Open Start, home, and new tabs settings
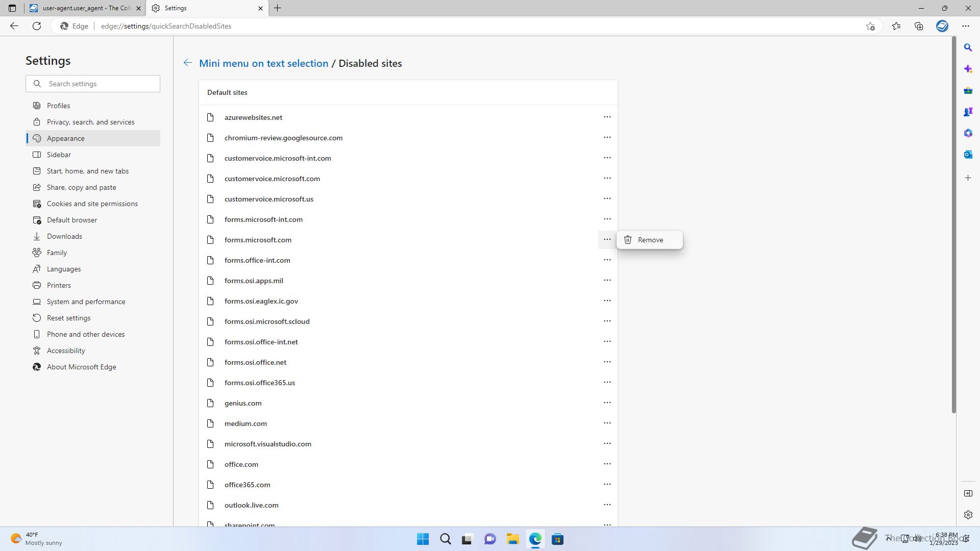The width and height of the screenshot is (980, 551). [x=93, y=171]
